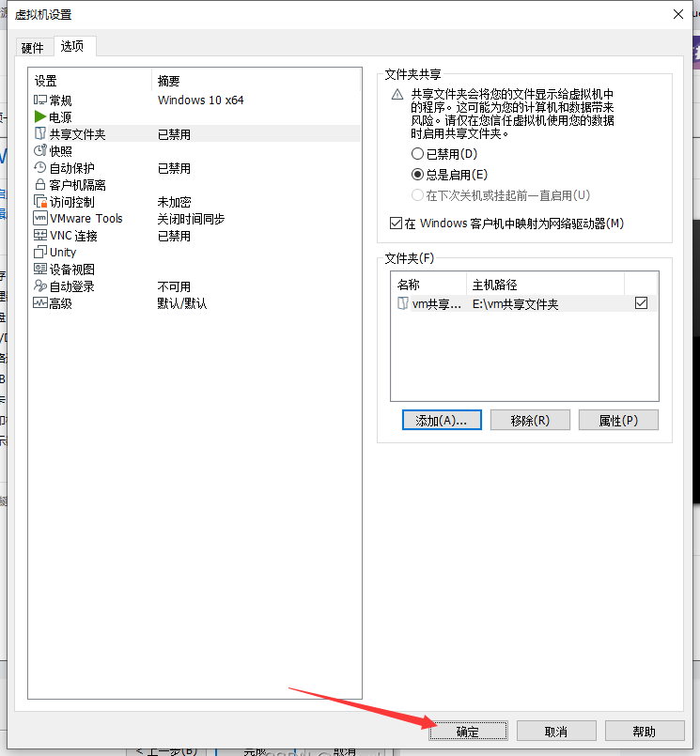Viewport: 700px width, 756px height.
Task: Click the 关闭时间同步 summary text
Action: coord(191,219)
